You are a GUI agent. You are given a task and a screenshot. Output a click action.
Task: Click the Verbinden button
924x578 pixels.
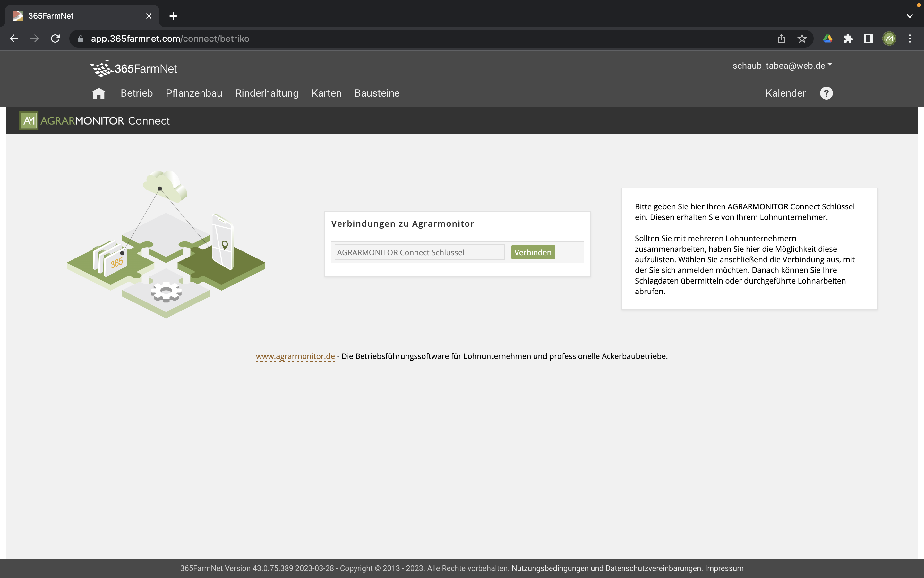(533, 252)
